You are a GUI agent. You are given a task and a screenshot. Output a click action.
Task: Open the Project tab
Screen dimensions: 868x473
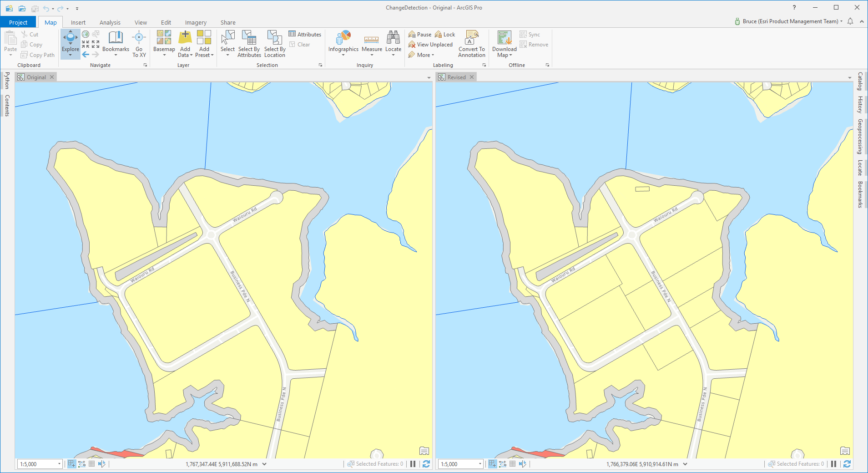tap(18, 22)
